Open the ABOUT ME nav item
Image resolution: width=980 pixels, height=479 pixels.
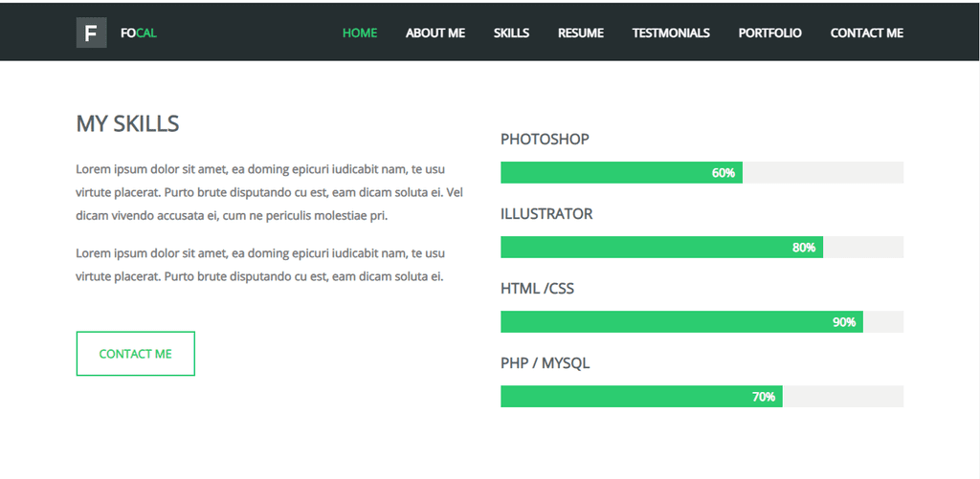tap(435, 33)
